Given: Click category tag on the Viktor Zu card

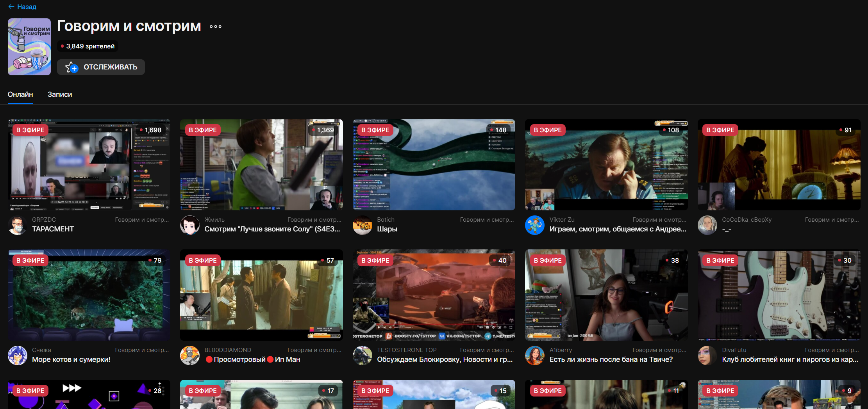Looking at the screenshot, I should (x=659, y=220).
